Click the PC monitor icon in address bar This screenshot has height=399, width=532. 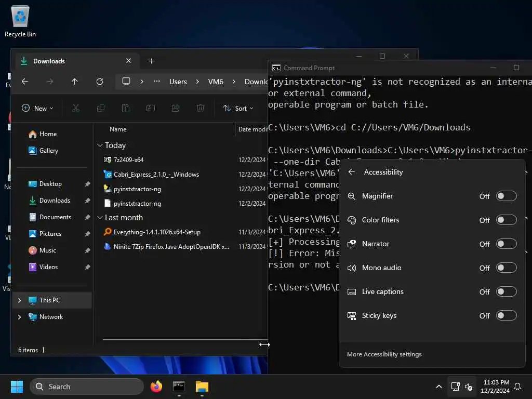(126, 82)
